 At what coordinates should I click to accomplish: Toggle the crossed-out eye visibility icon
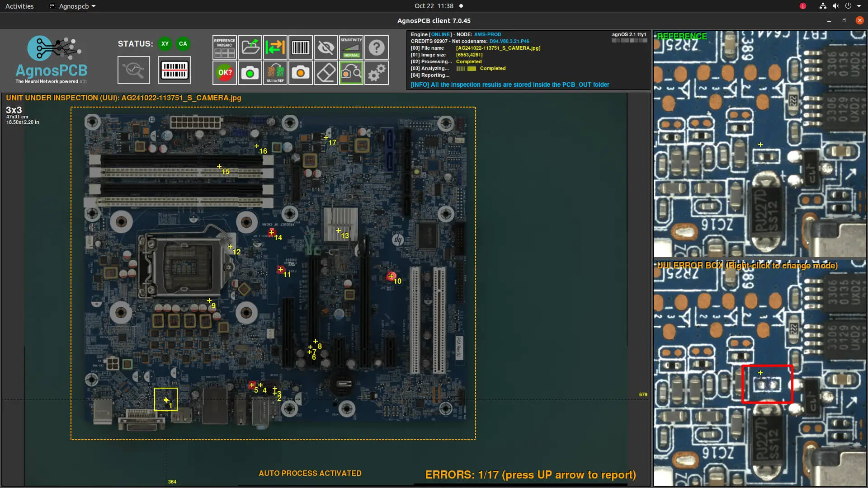click(x=326, y=47)
